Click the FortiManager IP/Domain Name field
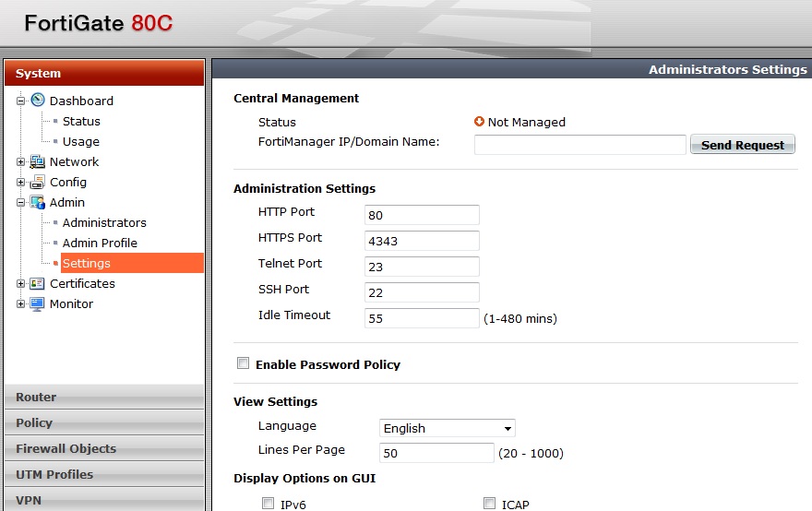 pos(579,145)
